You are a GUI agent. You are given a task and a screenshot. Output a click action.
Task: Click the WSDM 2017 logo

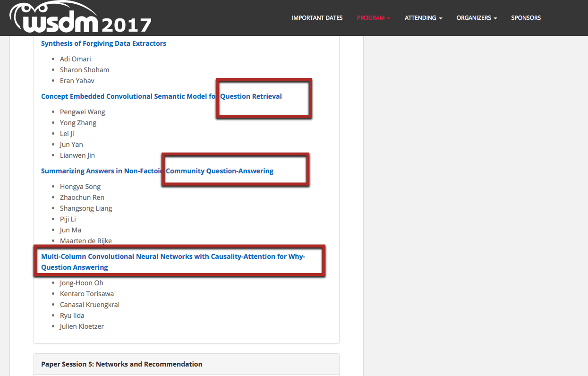coord(80,18)
